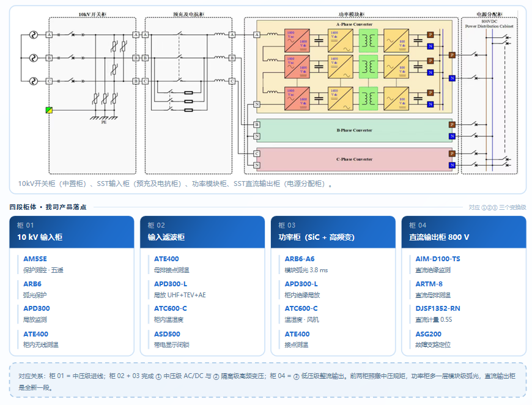
Task: Click the '四段柜体 · 我司产品落点' section title
Action: coord(48,207)
